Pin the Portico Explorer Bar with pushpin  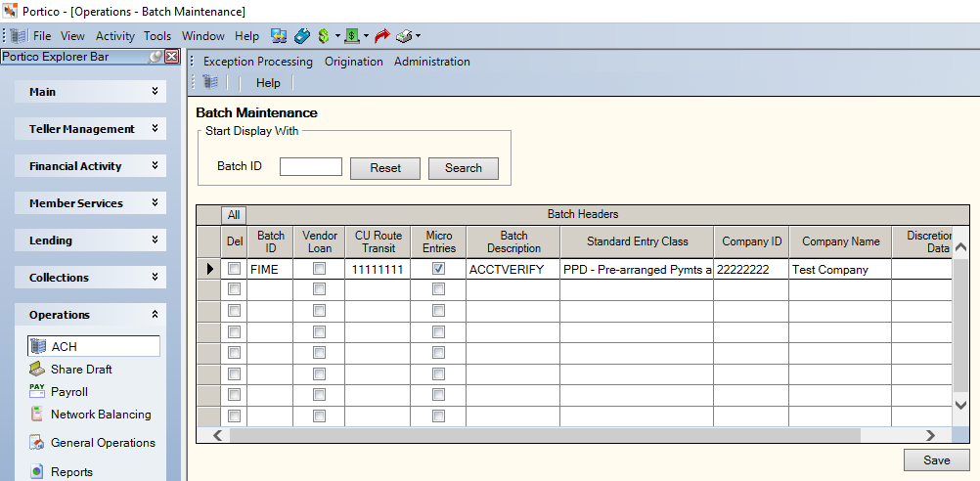155,57
